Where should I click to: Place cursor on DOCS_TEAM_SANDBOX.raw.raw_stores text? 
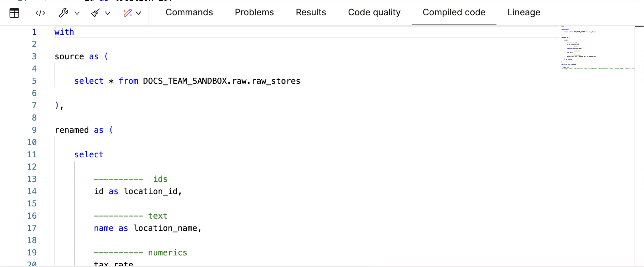221,81
